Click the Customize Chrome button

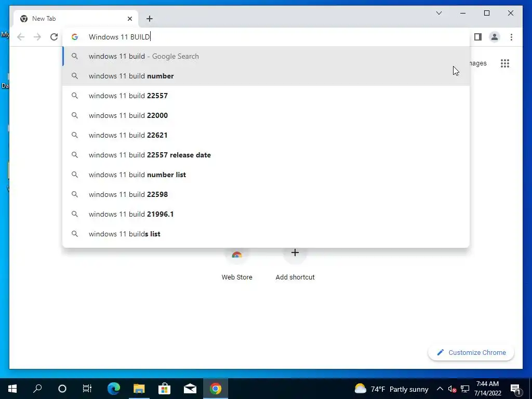471,353
